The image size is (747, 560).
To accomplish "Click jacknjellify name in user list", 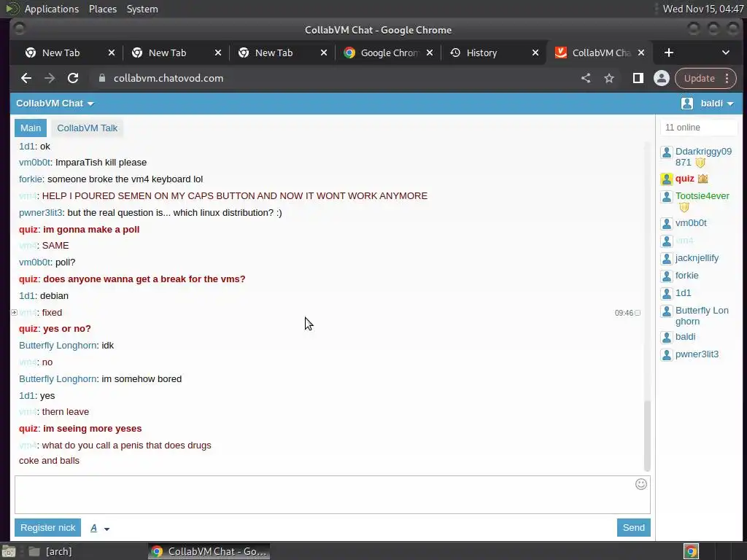I will click(x=697, y=258).
